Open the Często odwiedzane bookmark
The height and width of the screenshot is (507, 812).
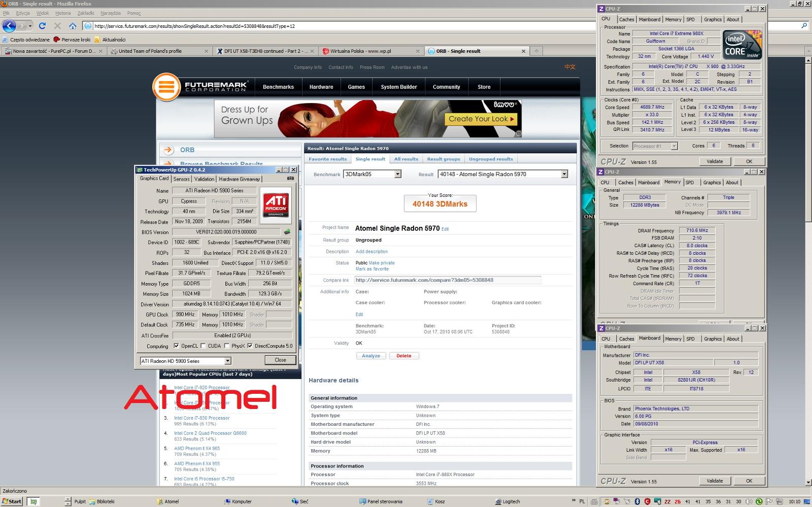point(26,40)
